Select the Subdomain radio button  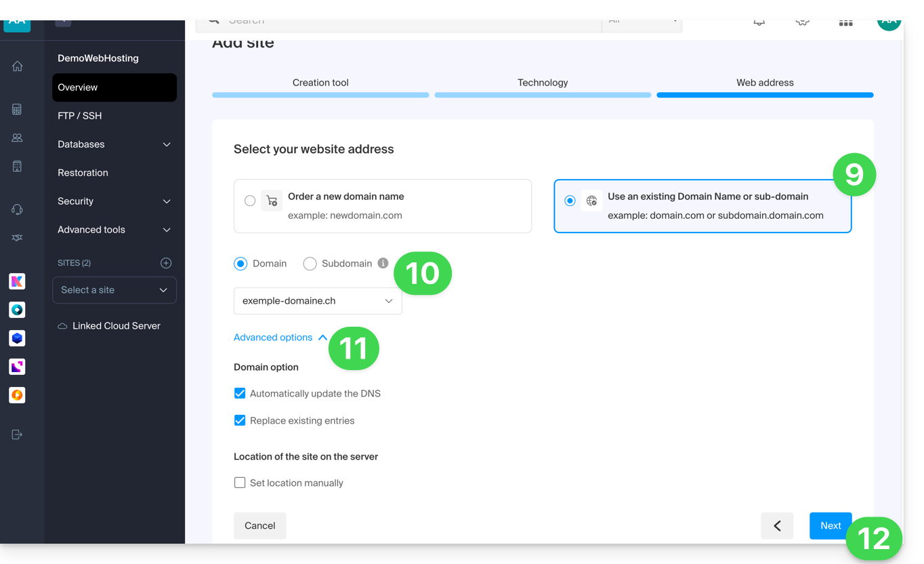pos(310,264)
